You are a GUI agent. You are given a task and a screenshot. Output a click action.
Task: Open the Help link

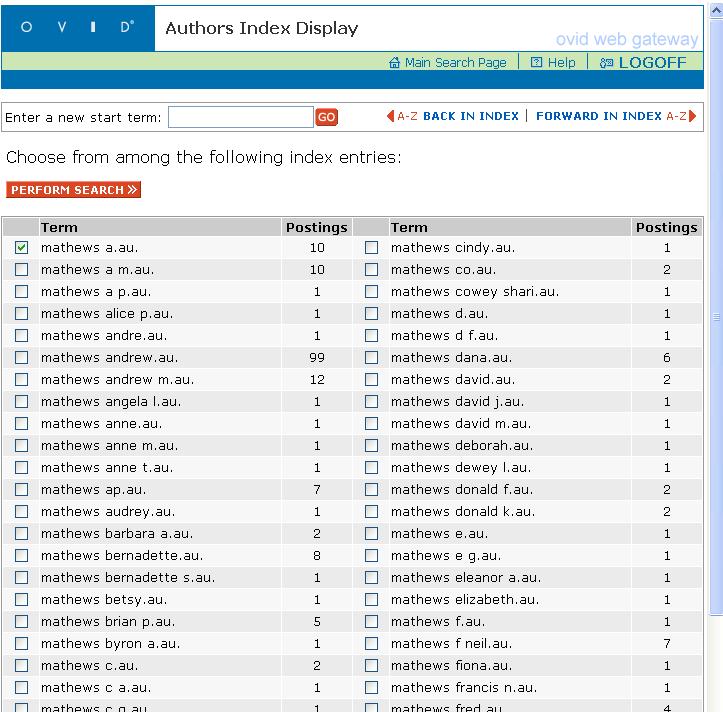(x=561, y=62)
